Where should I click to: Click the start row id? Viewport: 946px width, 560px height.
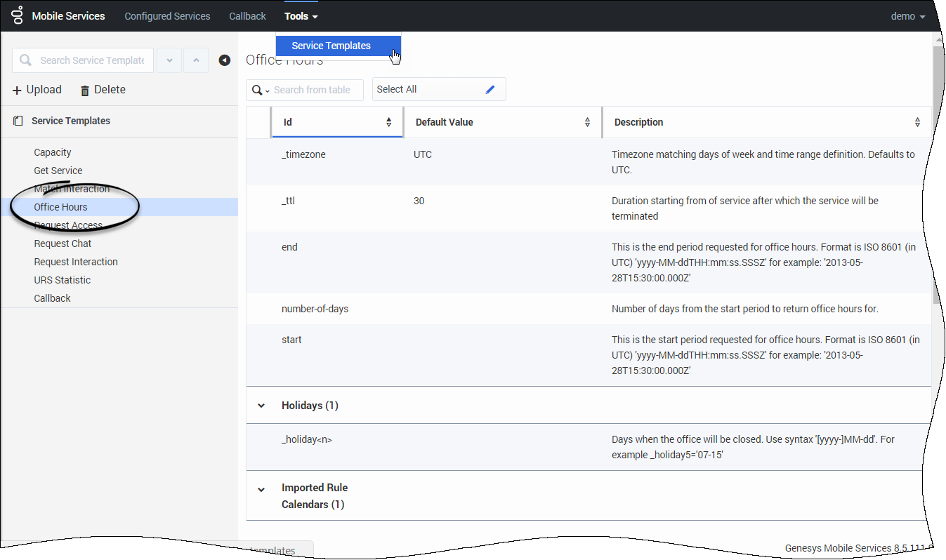[x=291, y=340]
